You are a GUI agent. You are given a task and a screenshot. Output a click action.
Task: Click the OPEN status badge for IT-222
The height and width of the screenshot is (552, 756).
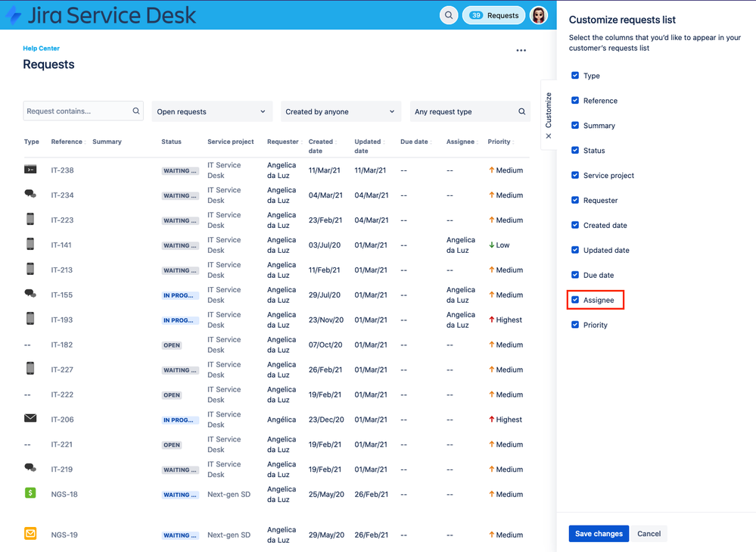click(x=172, y=395)
